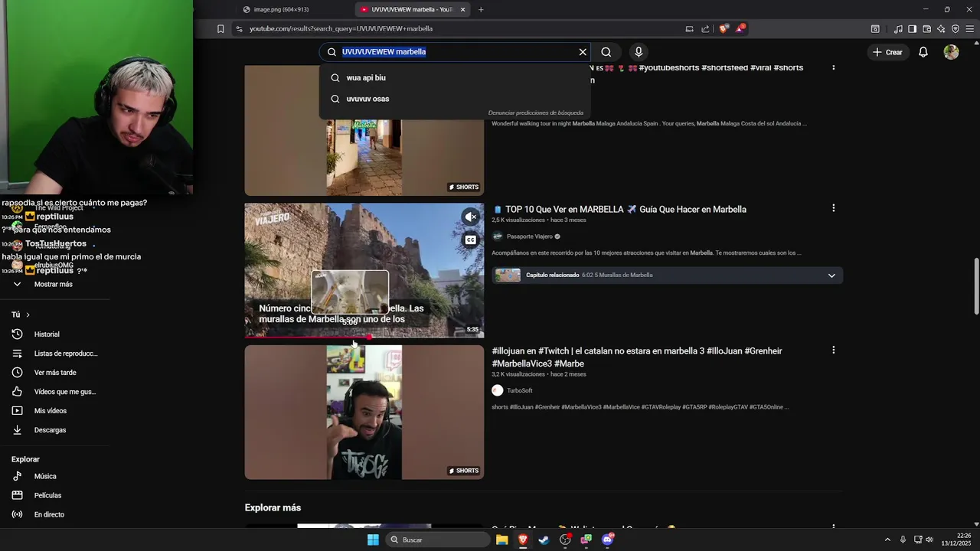The height and width of the screenshot is (551, 980).
Task: Open options menu for top Shorts result
Action: [833, 67]
